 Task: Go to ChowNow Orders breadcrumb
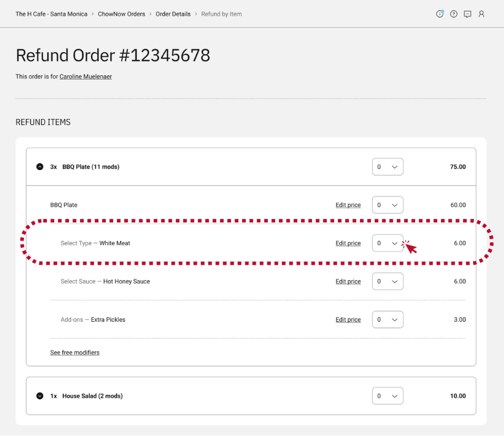coord(122,14)
